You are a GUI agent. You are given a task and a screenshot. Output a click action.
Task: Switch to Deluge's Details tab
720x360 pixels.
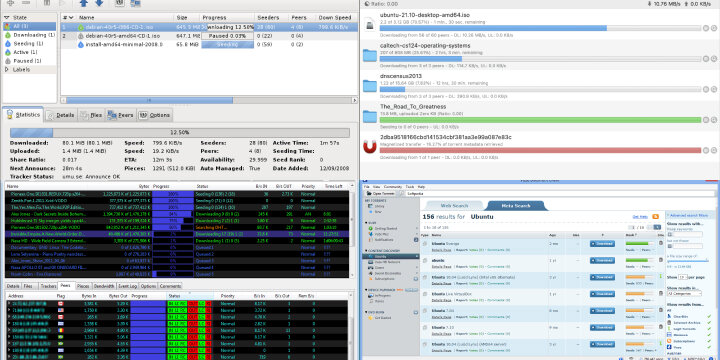point(61,115)
